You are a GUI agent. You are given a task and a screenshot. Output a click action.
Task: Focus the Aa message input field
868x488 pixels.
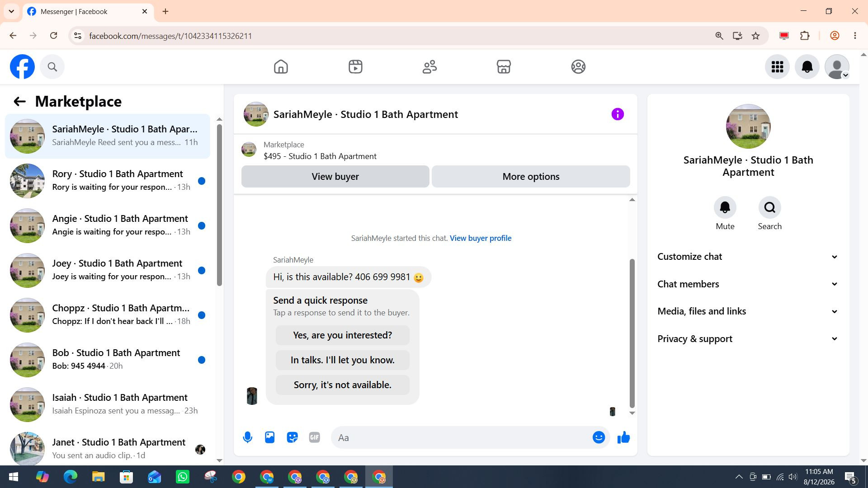pyautogui.click(x=461, y=437)
